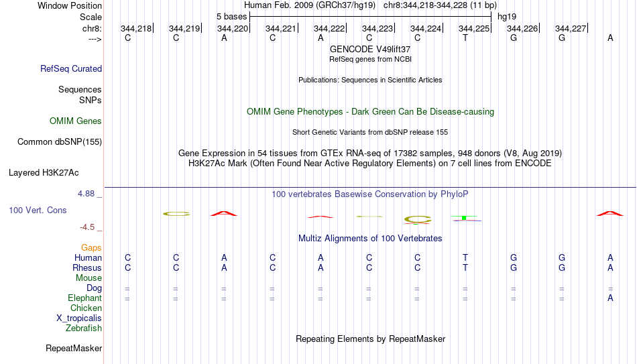Click the Elephant row's A base
Image resolution: width=637 pixels, height=364 pixels.
tap(610, 298)
